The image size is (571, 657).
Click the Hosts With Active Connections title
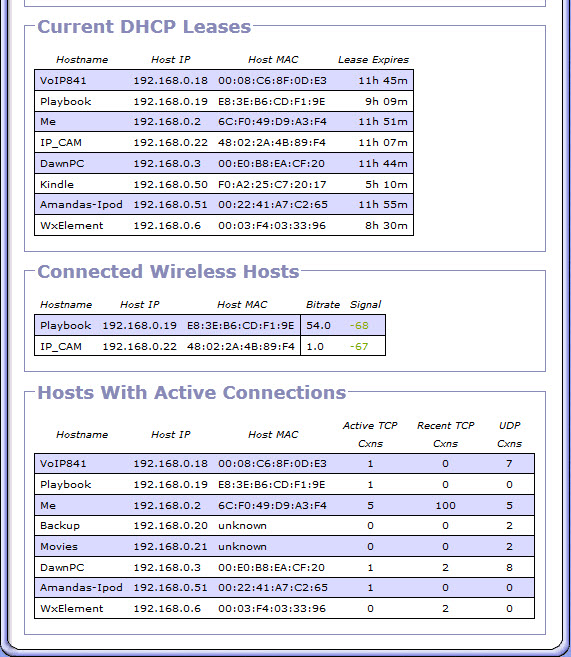[x=192, y=393]
